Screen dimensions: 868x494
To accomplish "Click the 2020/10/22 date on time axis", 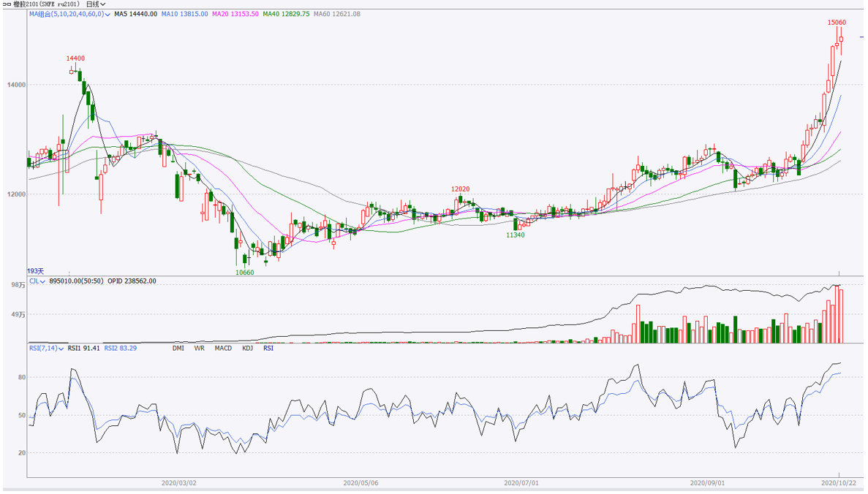I will [x=838, y=483].
